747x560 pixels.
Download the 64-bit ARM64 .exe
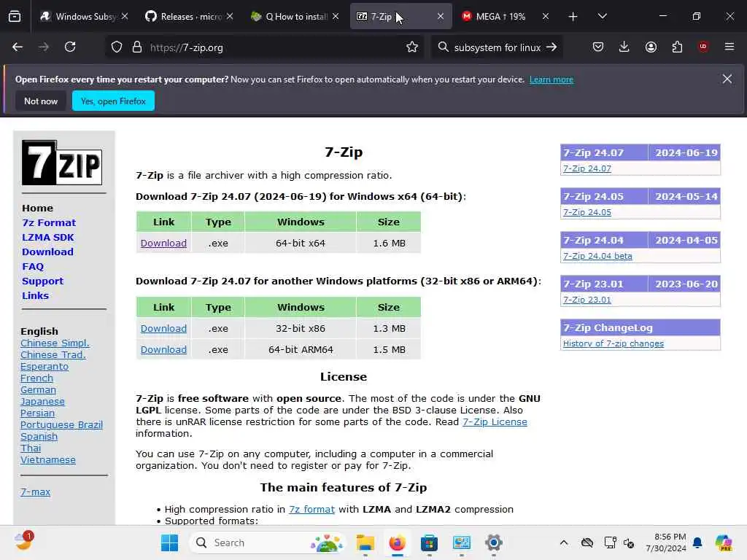pos(163,349)
